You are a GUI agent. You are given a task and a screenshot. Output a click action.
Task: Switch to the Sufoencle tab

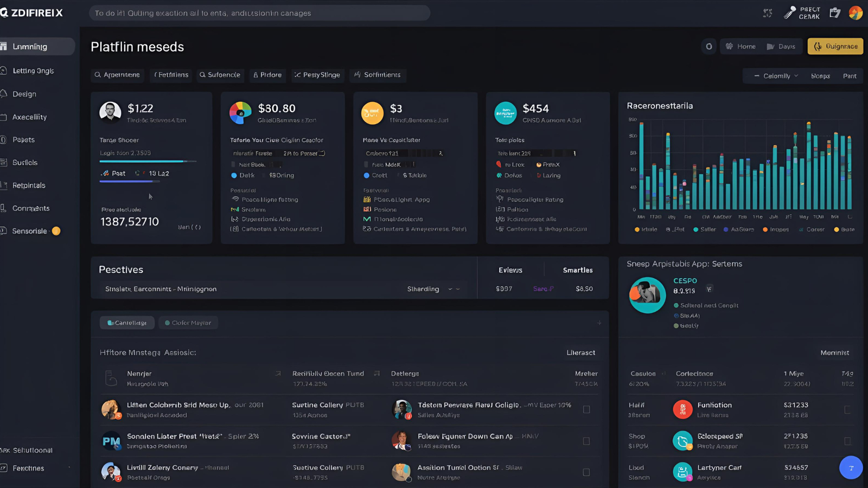pyautogui.click(x=220, y=75)
